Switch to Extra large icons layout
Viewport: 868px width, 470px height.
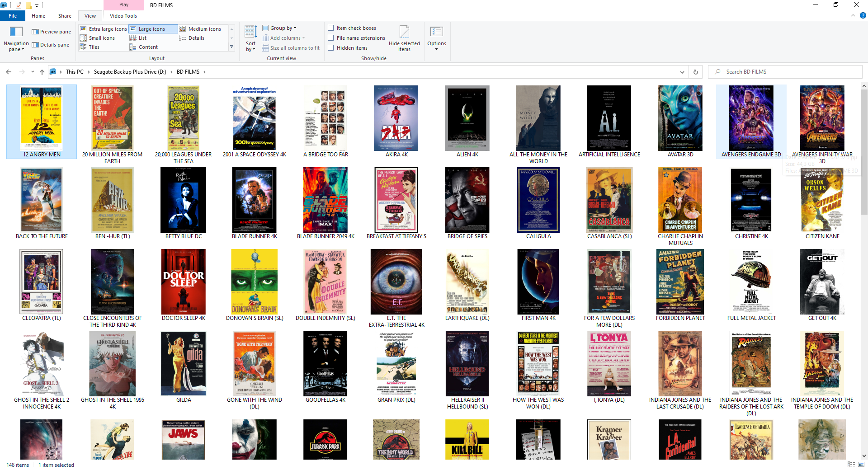(104, 29)
